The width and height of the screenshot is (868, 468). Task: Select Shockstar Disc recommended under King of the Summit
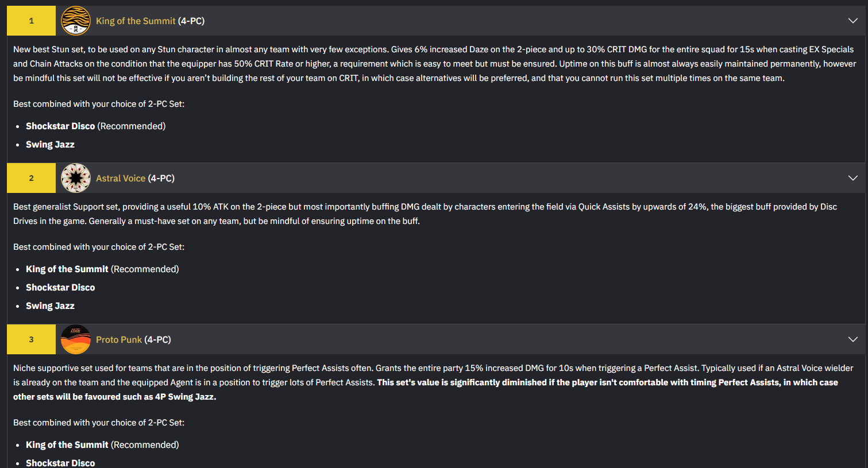point(95,126)
